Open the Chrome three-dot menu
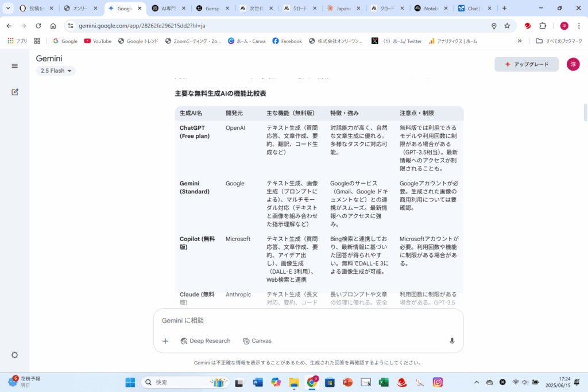Screen dimensions: 588x392 coord(579,26)
